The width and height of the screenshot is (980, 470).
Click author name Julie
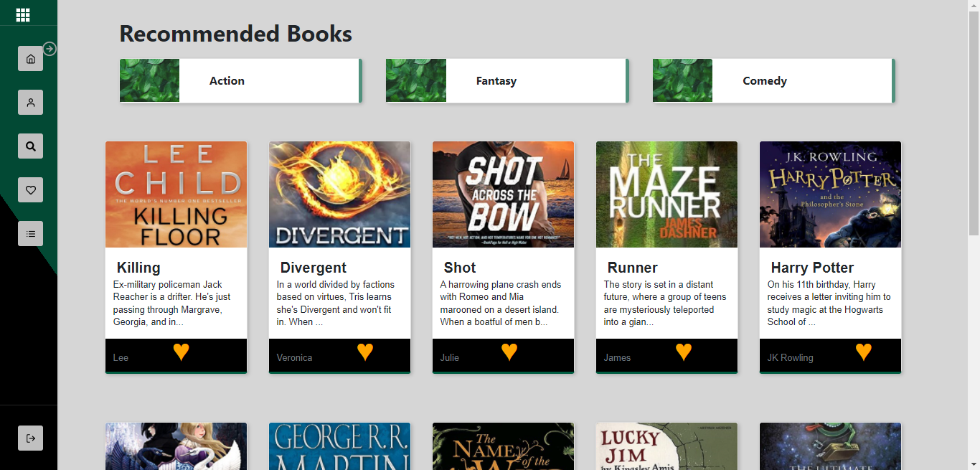450,357
